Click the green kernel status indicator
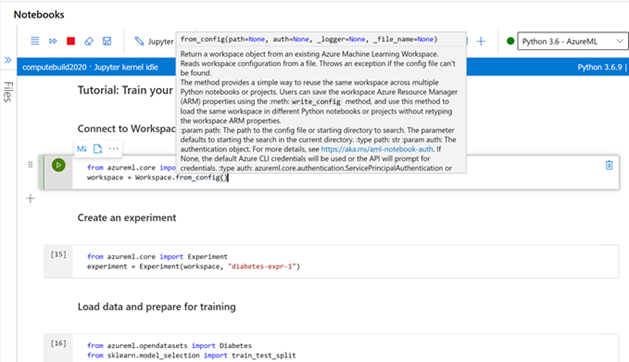The image size is (629, 362). pos(510,41)
